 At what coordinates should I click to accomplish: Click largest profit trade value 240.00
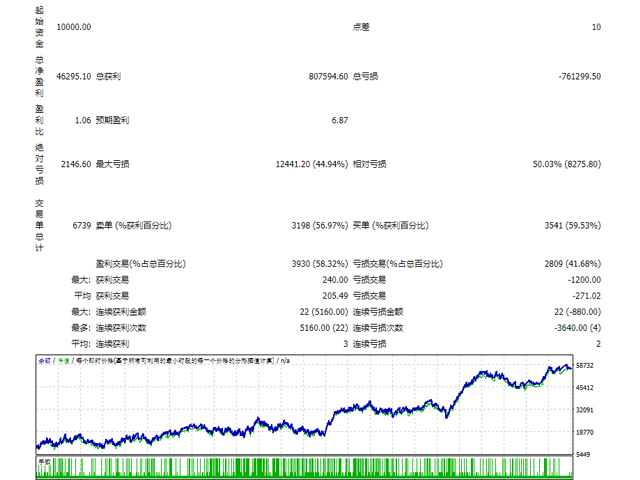tap(335, 280)
